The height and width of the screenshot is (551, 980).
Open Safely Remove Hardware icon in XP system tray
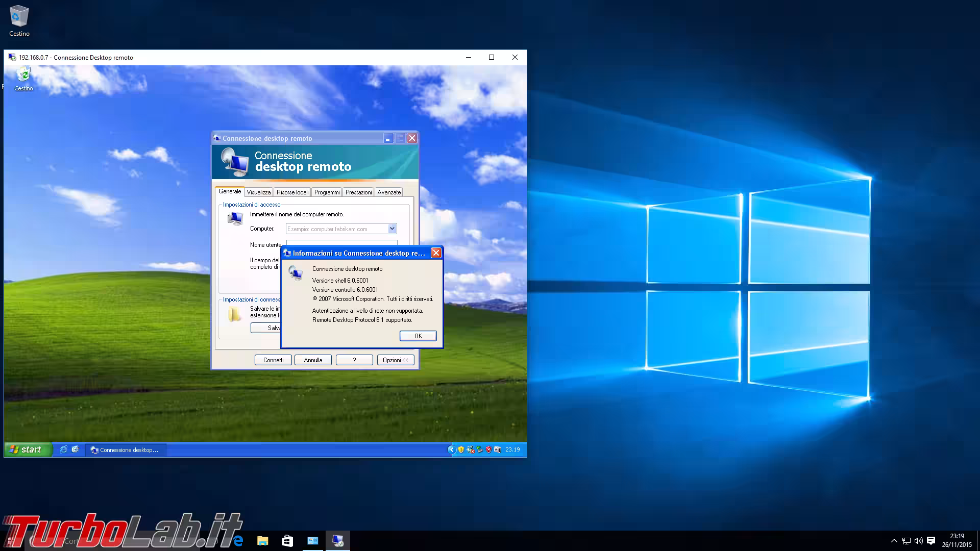[x=479, y=449]
